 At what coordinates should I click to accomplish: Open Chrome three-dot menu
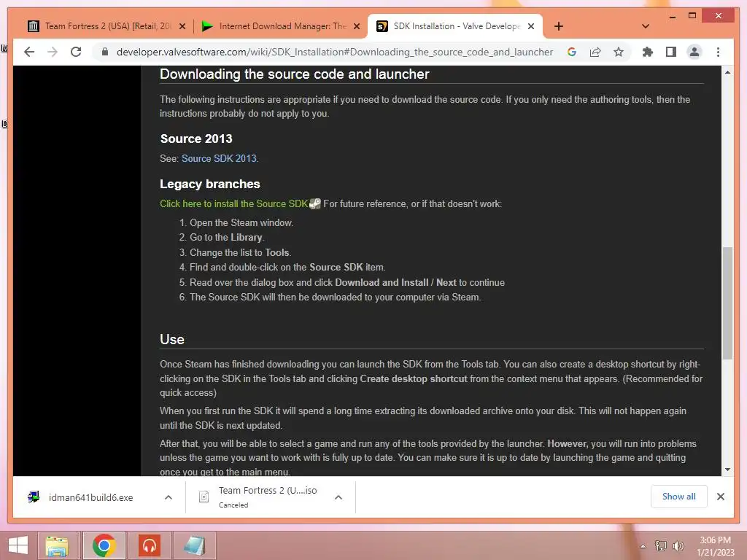point(718,52)
